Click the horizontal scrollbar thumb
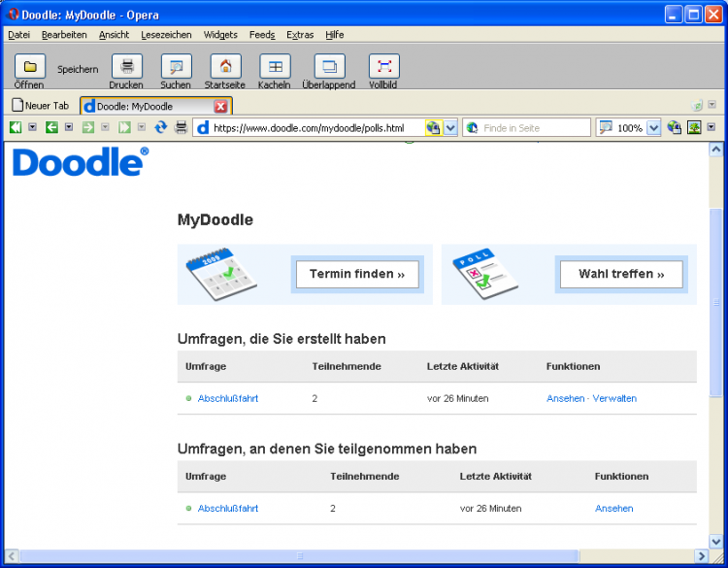The width and height of the screenshot is (728, 568). tap(300, 556)
